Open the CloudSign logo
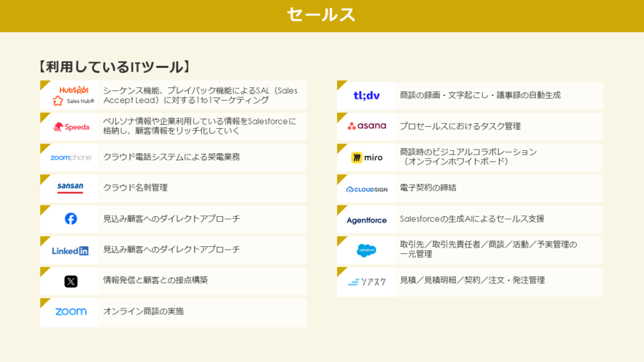Screen dimensions: 644x362 click(367, 189)
